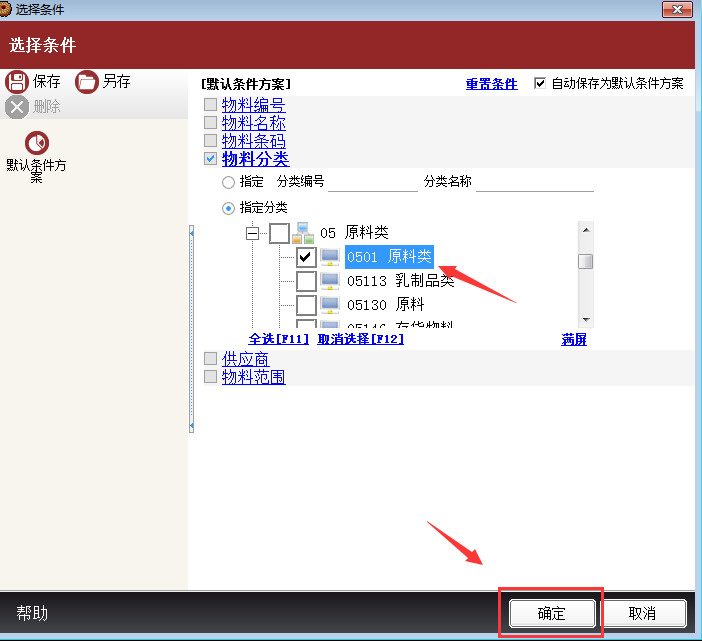Open the 帮助 help link

click(x=32, y=613)
